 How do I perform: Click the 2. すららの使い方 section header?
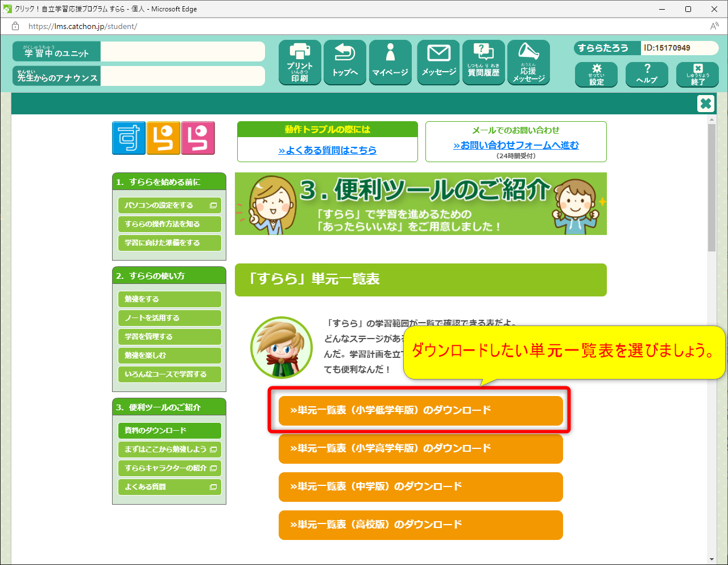(x=169, y=275)
